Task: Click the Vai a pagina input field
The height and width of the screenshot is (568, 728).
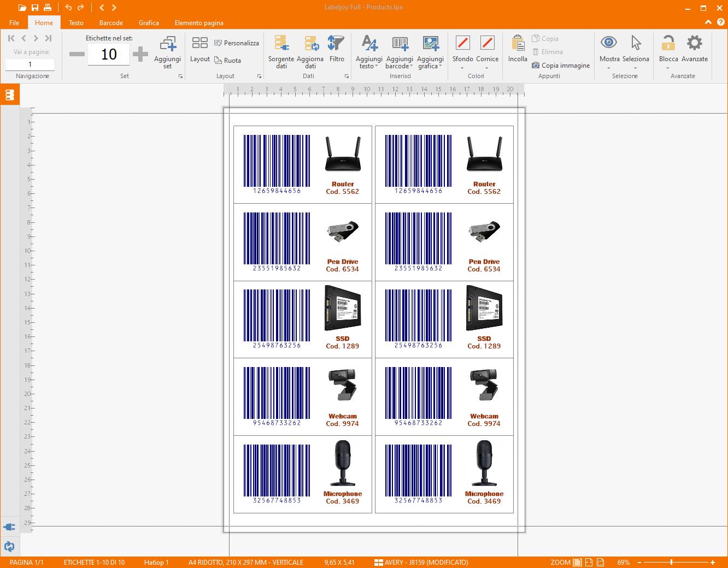Action: point(30,64)
